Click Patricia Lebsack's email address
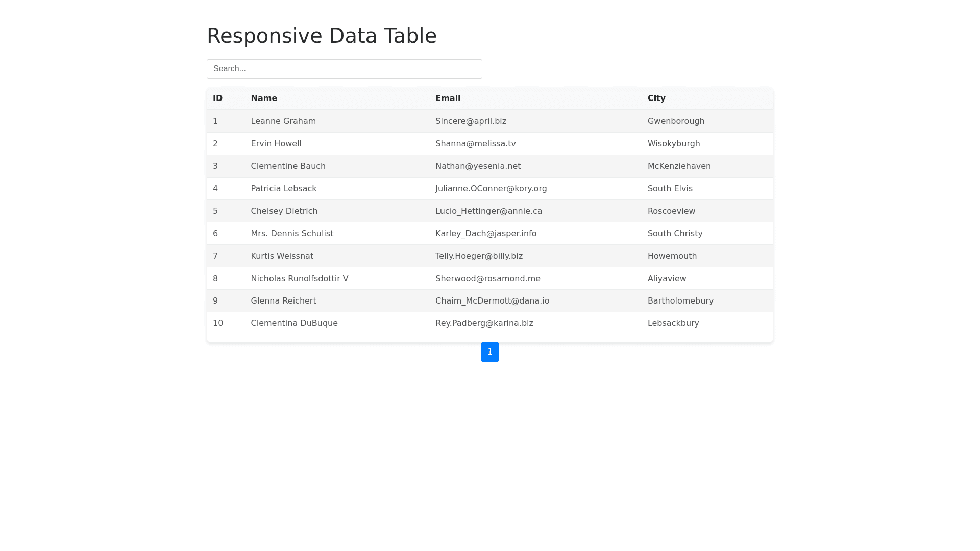980x551 pixels. (491, 188)
